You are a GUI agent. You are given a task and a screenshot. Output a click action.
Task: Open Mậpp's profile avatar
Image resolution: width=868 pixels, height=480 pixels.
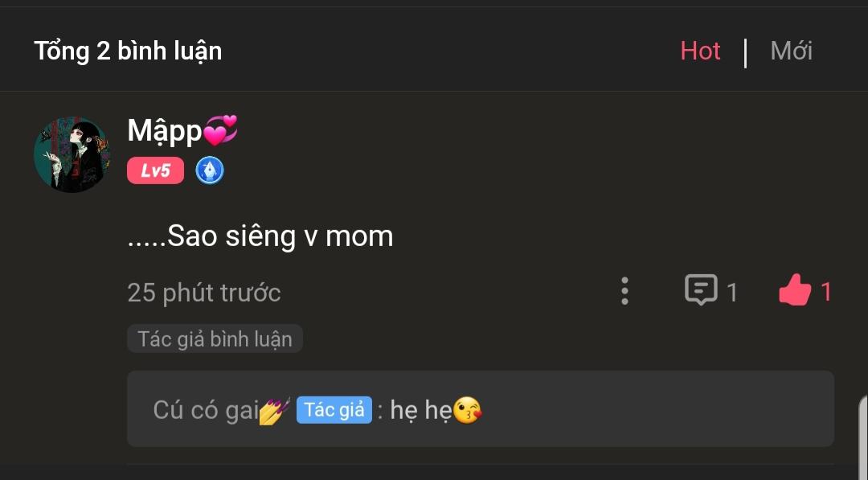tap(72, 155)
